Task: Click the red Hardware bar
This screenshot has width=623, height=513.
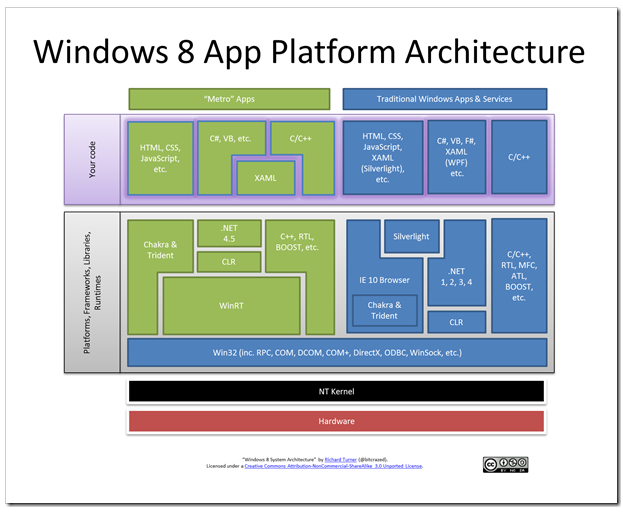Action: coord(336,421)
